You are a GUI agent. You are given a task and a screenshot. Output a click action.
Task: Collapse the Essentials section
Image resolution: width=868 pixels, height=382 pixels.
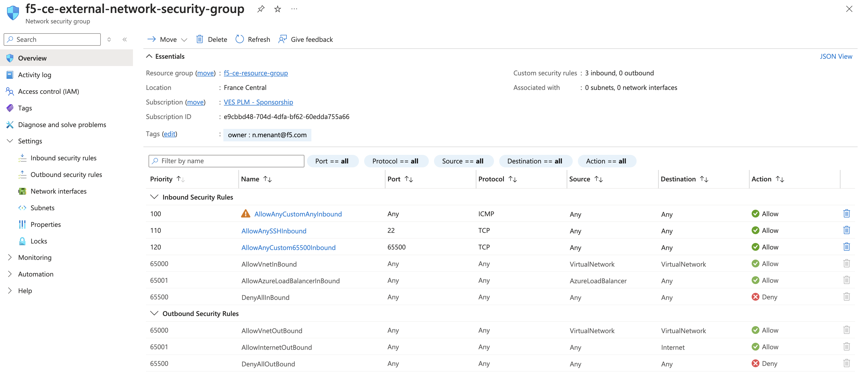149,56
